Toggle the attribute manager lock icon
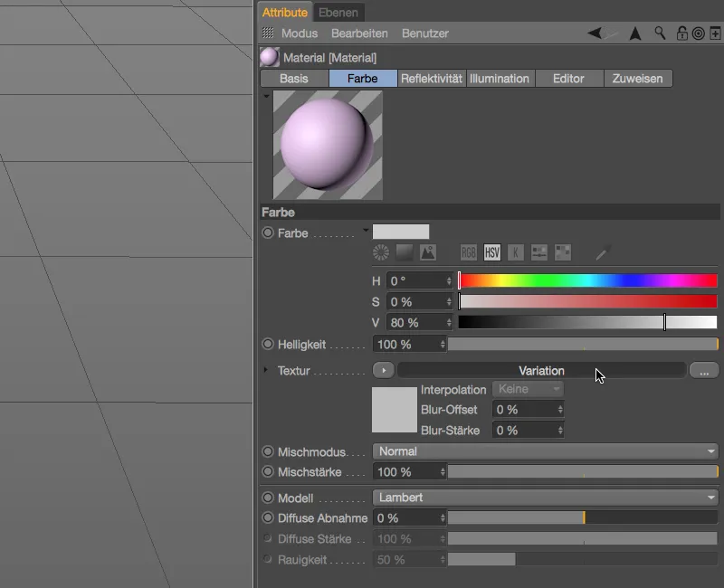This screenshot has height=588, width=724. (x=681, y=33)
